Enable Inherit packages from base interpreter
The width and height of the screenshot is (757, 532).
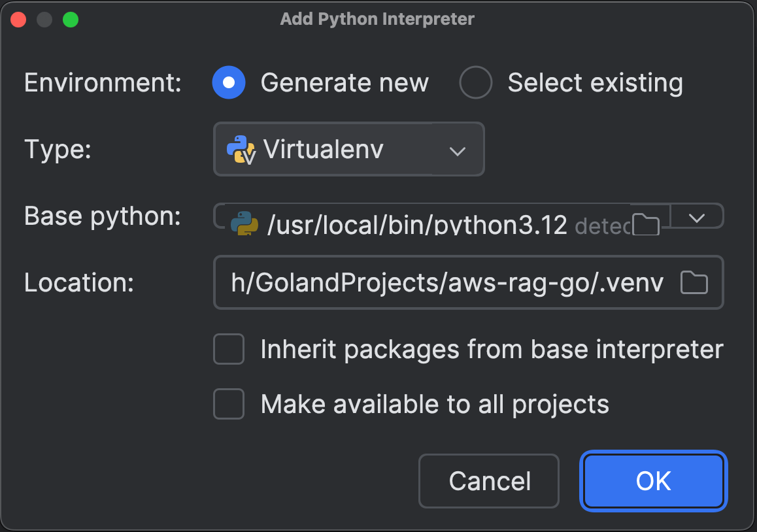(228, 349)
